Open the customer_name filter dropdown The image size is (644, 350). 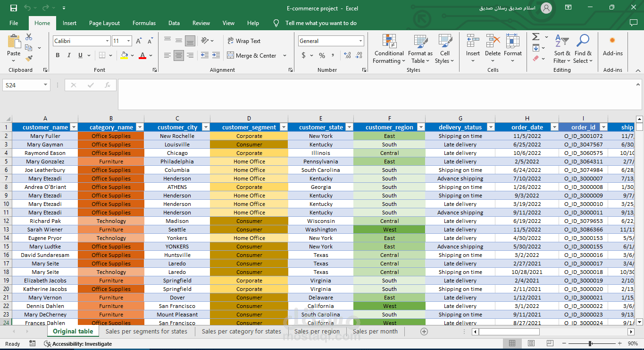tap(73, 127)
